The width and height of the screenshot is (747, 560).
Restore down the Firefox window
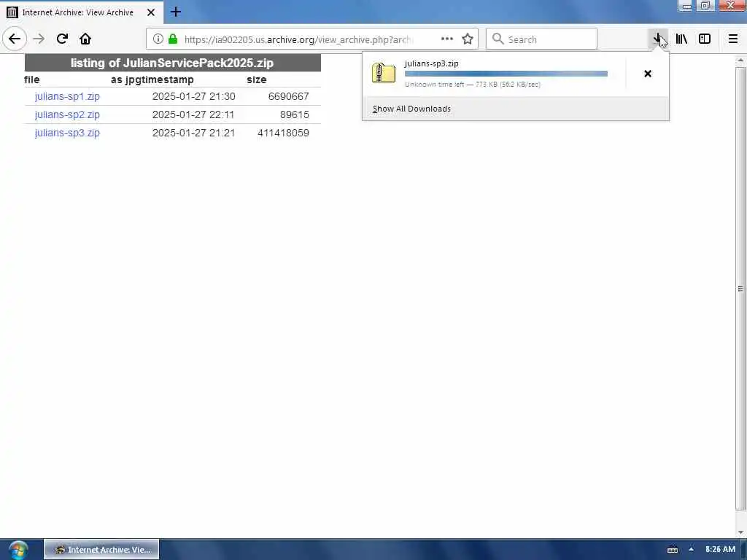tap(705, 6)
